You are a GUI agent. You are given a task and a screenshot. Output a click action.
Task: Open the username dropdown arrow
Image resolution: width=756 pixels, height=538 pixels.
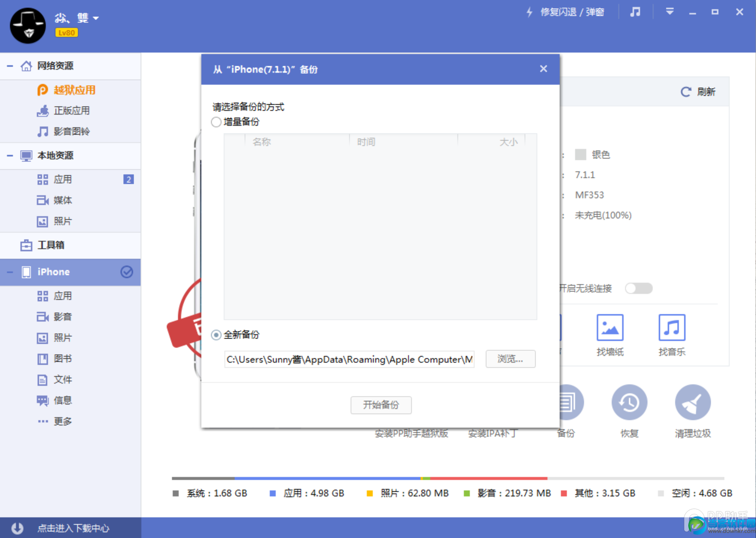pos(96,18)
